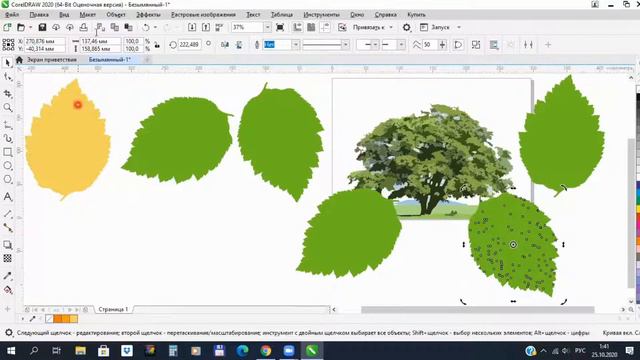Click the no-fill swatch in document palette

pos(49,319)
